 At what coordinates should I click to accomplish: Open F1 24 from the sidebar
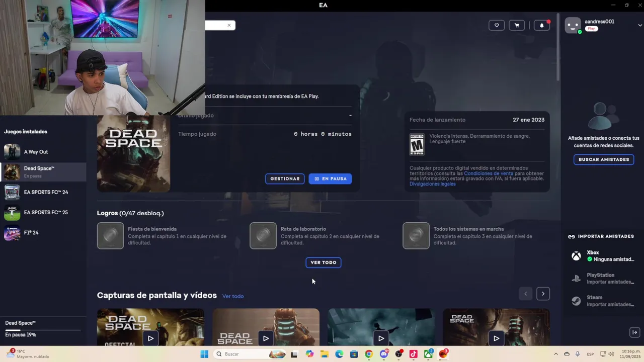(x=43, y=232)
